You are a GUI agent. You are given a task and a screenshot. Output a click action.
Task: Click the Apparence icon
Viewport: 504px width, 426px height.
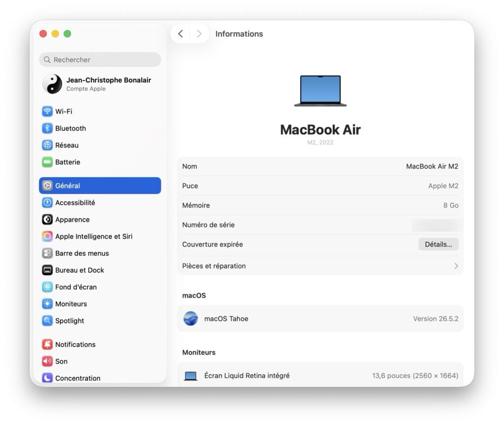click(47, 220)
